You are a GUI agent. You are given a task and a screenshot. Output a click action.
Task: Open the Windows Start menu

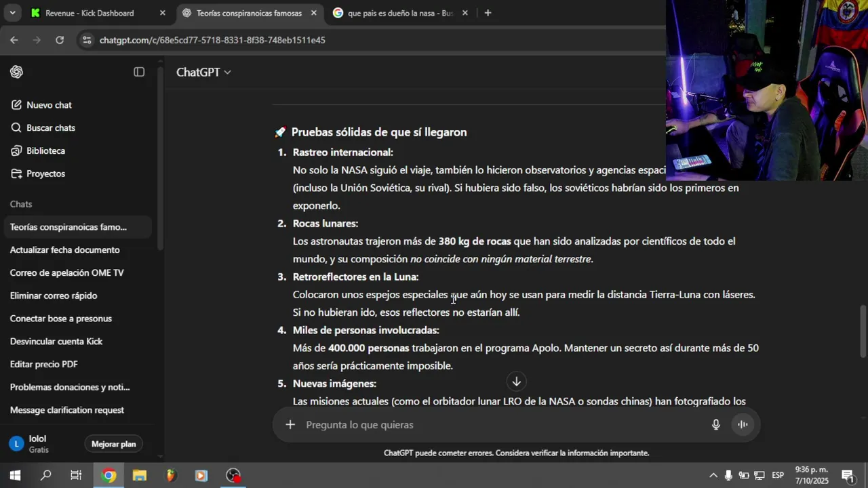[15, 475]
